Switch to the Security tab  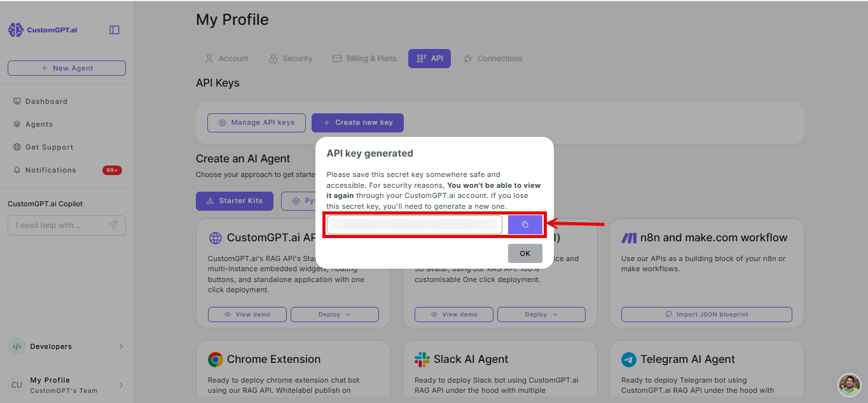(291, 59)
